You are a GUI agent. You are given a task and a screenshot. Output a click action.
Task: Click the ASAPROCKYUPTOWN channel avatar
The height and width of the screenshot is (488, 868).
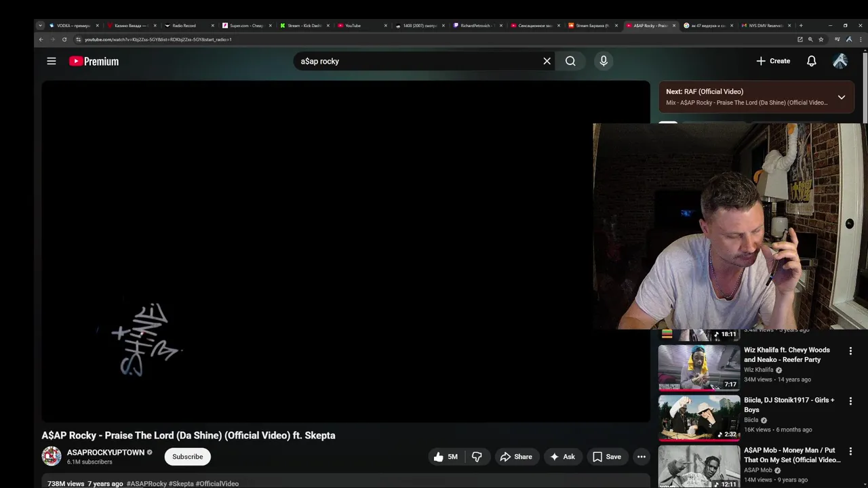[x=52, y=456]
